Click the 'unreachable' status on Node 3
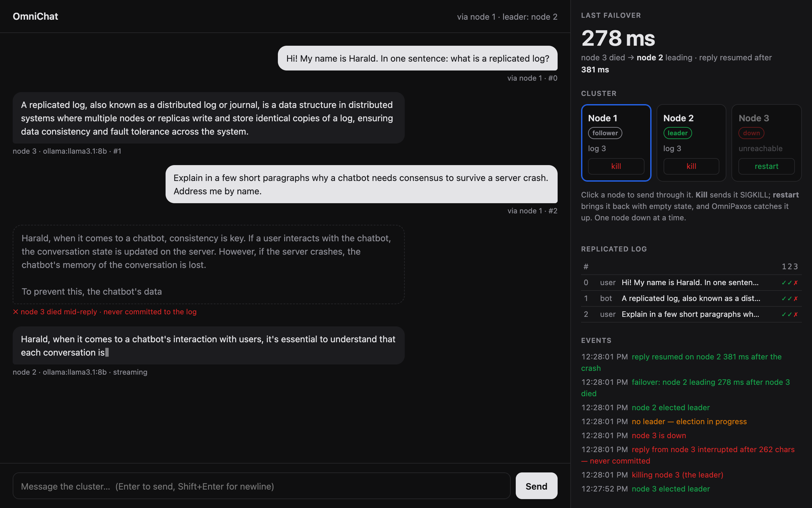 (760, 149)
